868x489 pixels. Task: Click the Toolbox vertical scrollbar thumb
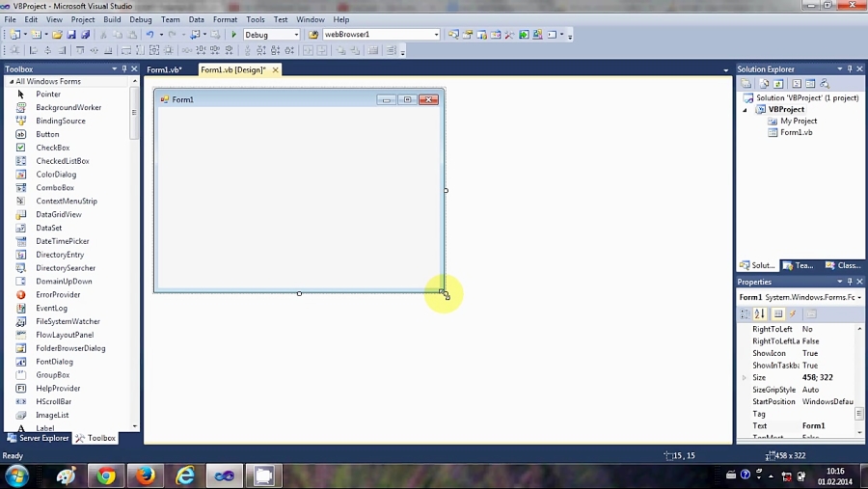click(x=134, y=114)
